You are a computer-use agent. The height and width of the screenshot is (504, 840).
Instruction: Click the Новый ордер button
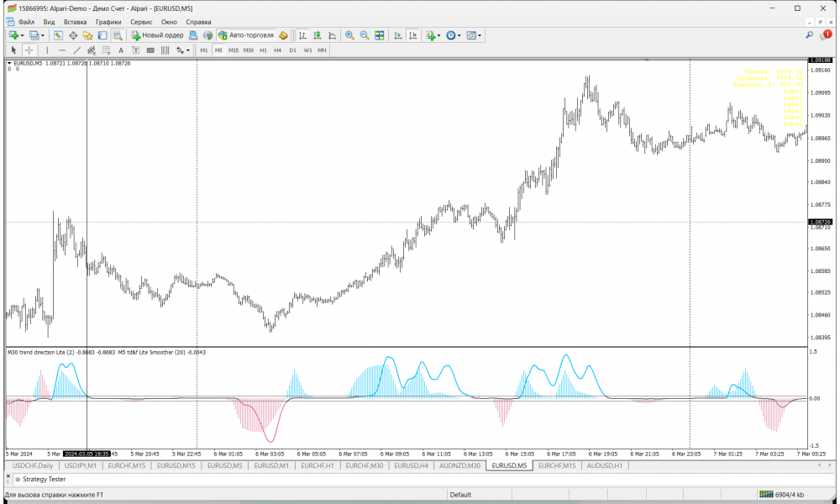(x=157, y=35)
